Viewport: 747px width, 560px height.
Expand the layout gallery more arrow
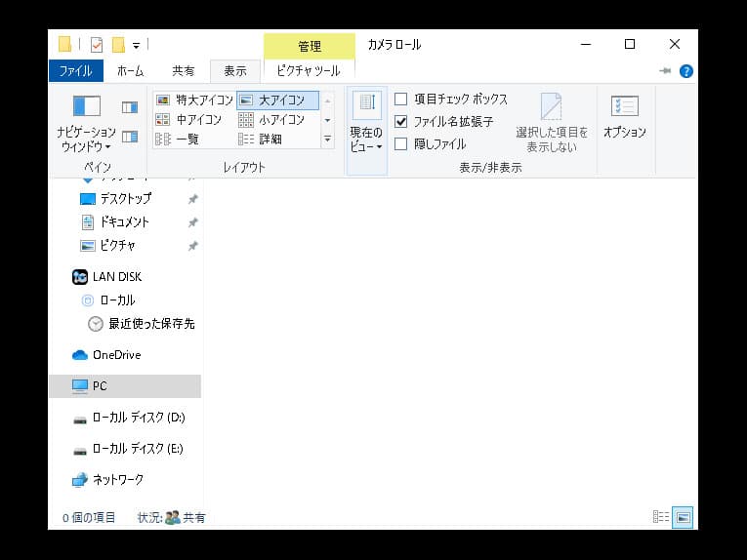(327, 140)
